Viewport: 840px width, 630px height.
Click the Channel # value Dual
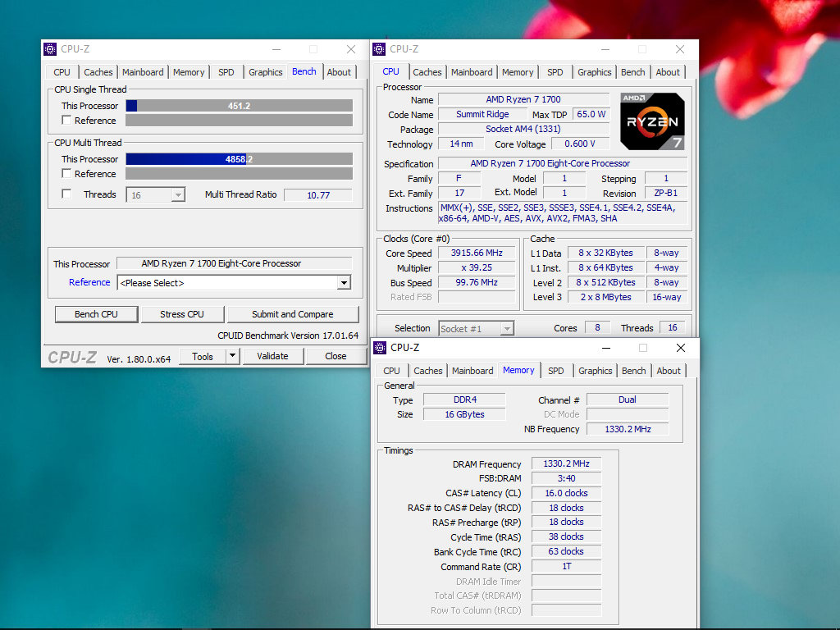628,399
